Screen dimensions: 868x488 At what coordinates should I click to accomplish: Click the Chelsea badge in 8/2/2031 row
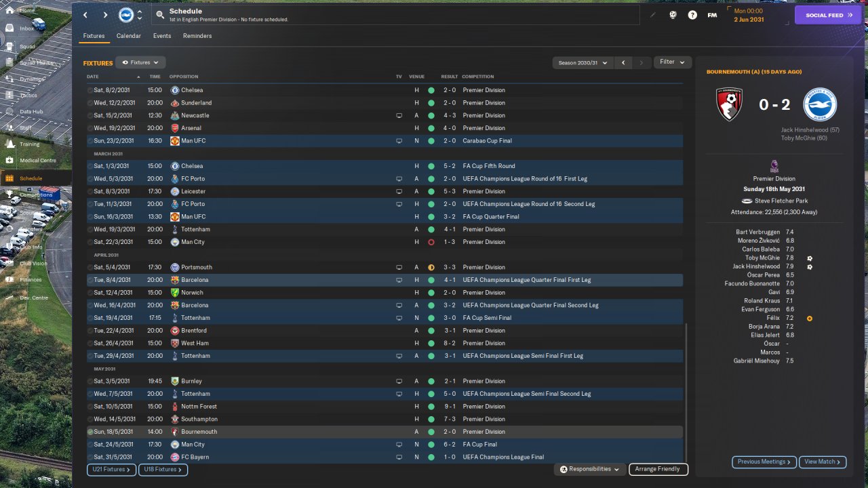175,90
